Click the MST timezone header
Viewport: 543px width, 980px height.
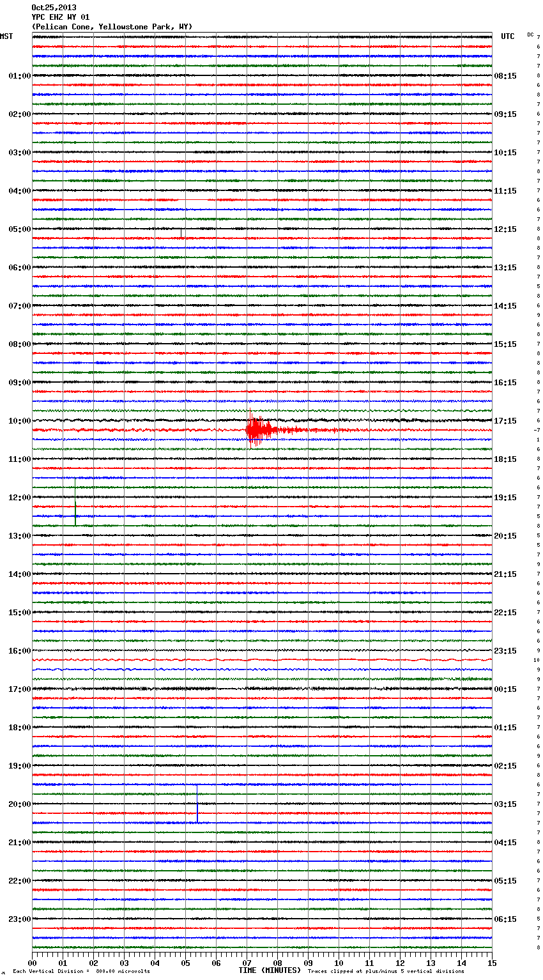click(6, 36)
